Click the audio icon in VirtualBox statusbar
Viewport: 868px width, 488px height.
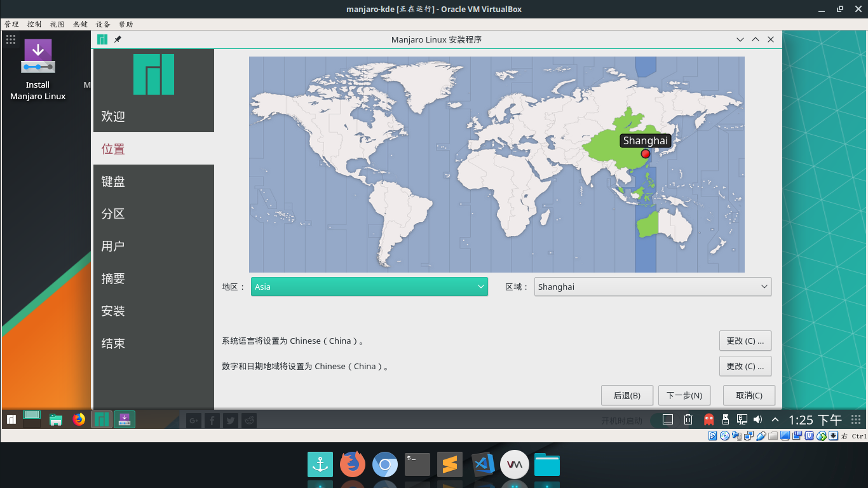tap(737, 436)
